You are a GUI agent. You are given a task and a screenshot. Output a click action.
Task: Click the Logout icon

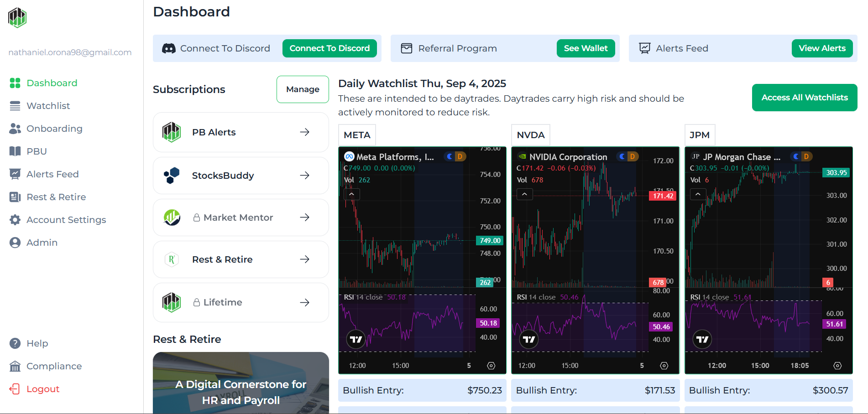(x=15, y=389)
